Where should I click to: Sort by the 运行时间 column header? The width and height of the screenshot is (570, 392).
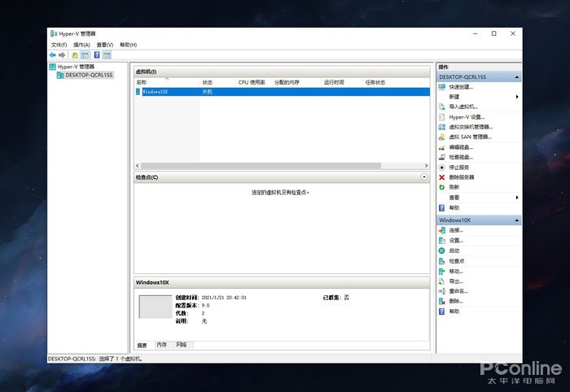coord(342,82)
